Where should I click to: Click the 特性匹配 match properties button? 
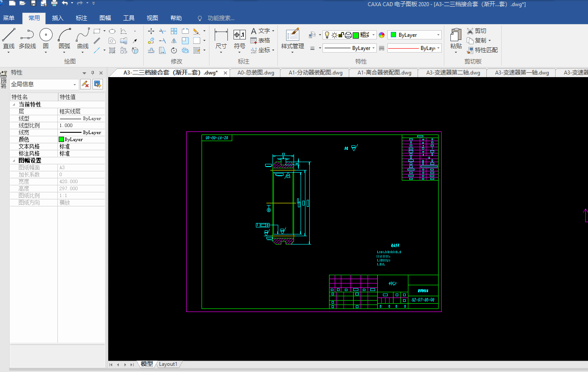pyautogui.click(x=482, y=50)
